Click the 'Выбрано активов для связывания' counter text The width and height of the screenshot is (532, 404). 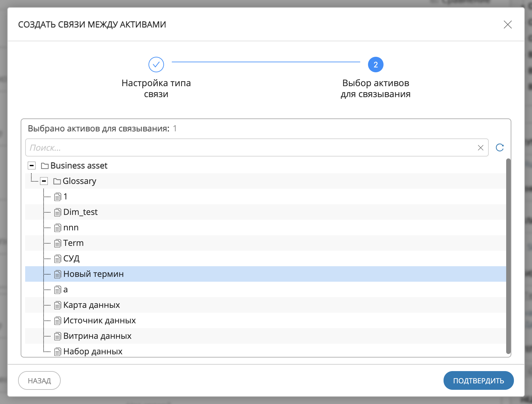pyautogui.click(x=102, y=129)
